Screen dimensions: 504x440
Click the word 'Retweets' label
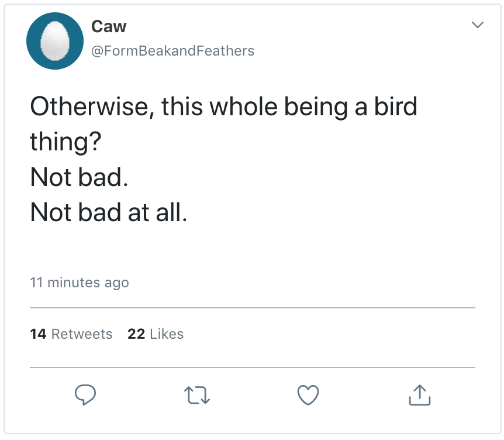(82, 334)
